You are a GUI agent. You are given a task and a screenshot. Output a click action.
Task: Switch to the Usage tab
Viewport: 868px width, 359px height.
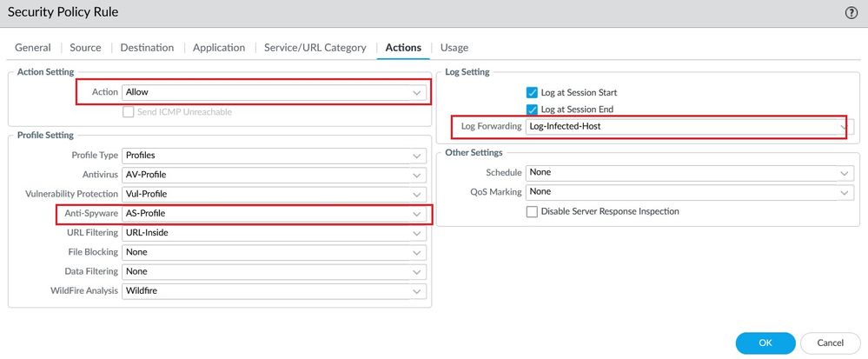point(454,48)
